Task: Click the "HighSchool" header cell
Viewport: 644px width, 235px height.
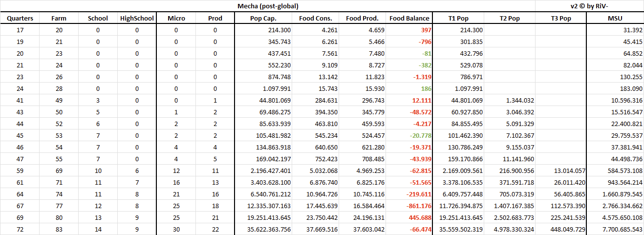Action: (137, 19)
